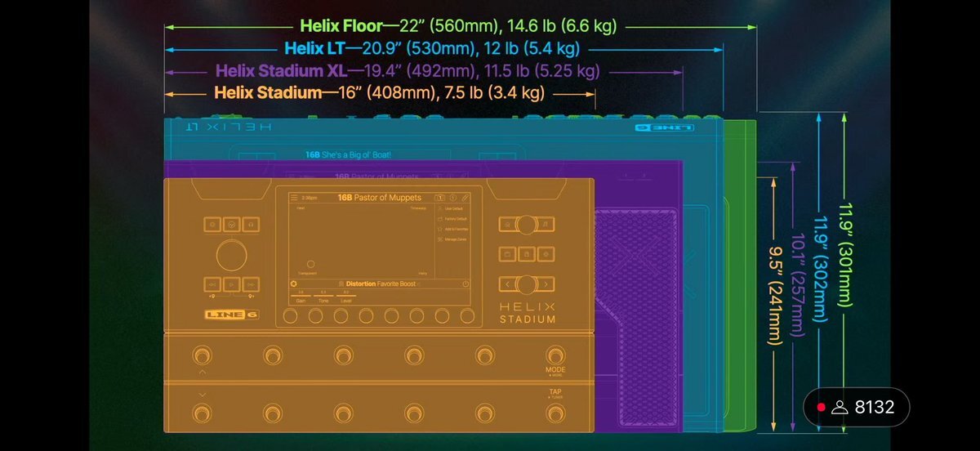Tap the hamburger menu icon on Helix Stadium screen
This screenshot has width=980, height=451.
tap(294, 198)
